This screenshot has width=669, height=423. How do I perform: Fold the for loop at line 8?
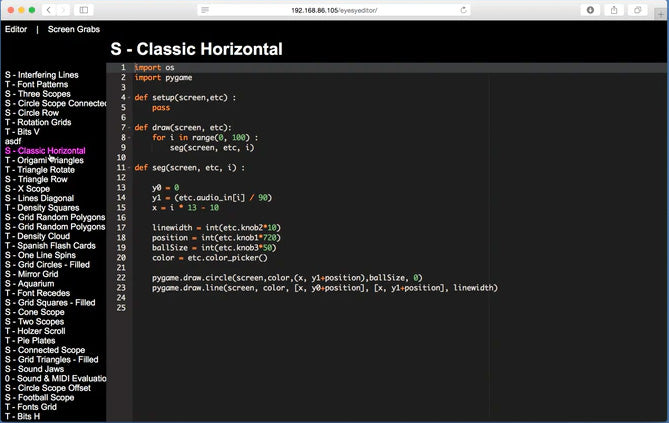coord(130,138)
